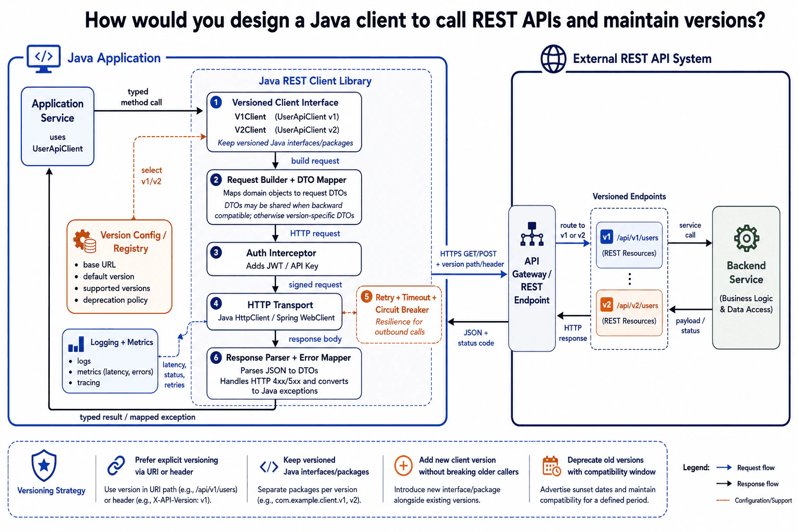Image resolution: width=798 pixels, height=532 pixels.
Task: Click numbered badge 4 in HTTP Transport box
Action: pos(216,303)
